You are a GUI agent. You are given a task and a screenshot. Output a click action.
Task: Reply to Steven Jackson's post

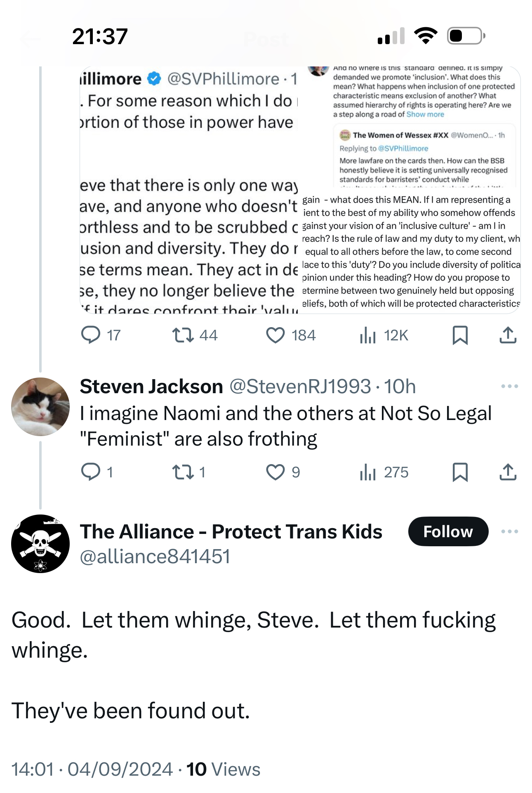[91, 472]
